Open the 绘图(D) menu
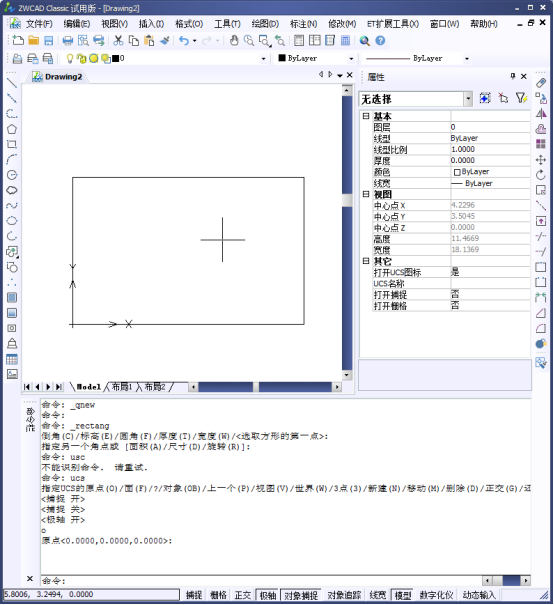The height and width of the screenshot is (605, 554). [x=265, y=24]
